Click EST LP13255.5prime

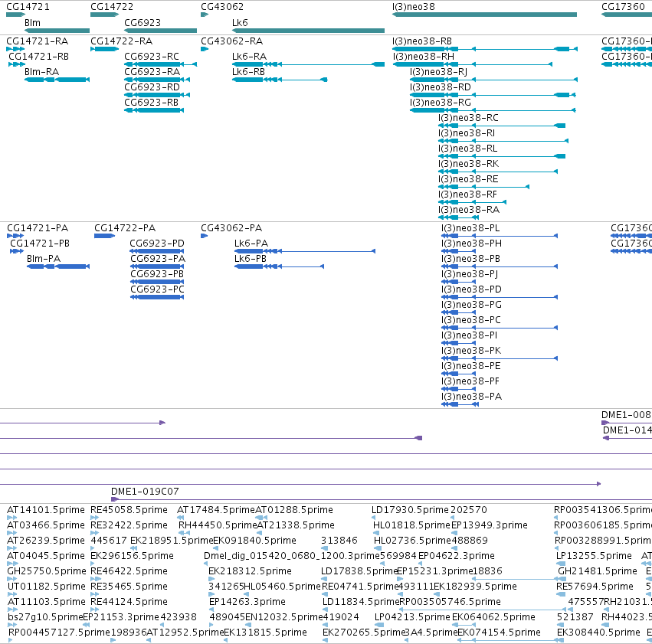tap(594, 556)
